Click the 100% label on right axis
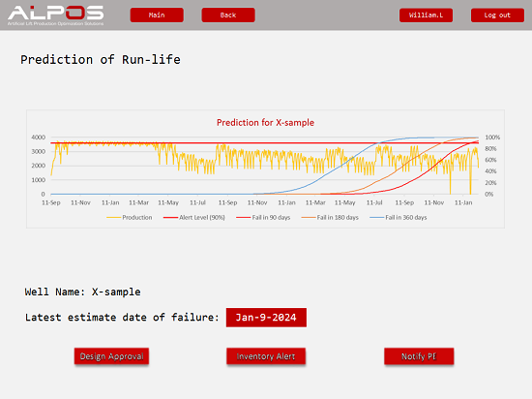The width and height of the screenshot is (532, 399). click(x=492, y=138)
